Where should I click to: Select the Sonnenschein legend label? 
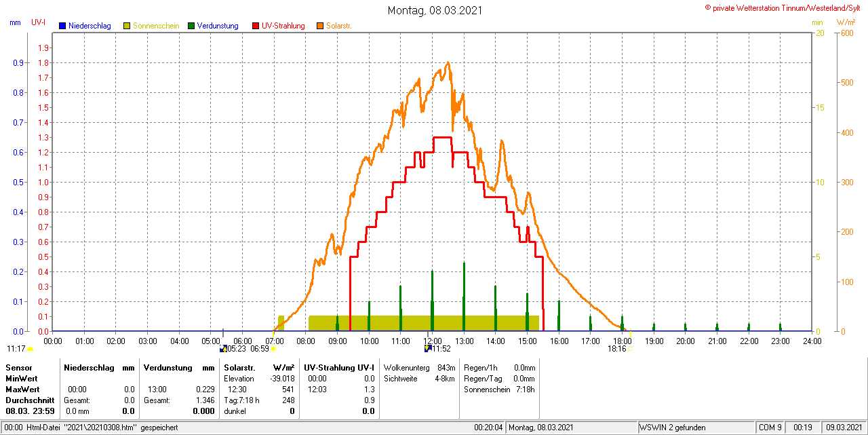[x=156, y=26]
